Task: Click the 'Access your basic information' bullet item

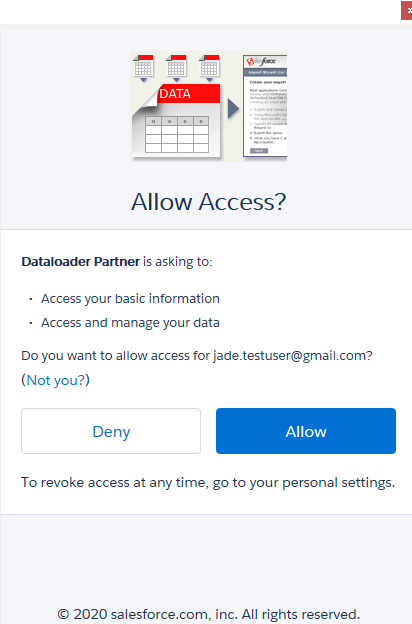Action: tap(130, 298)
